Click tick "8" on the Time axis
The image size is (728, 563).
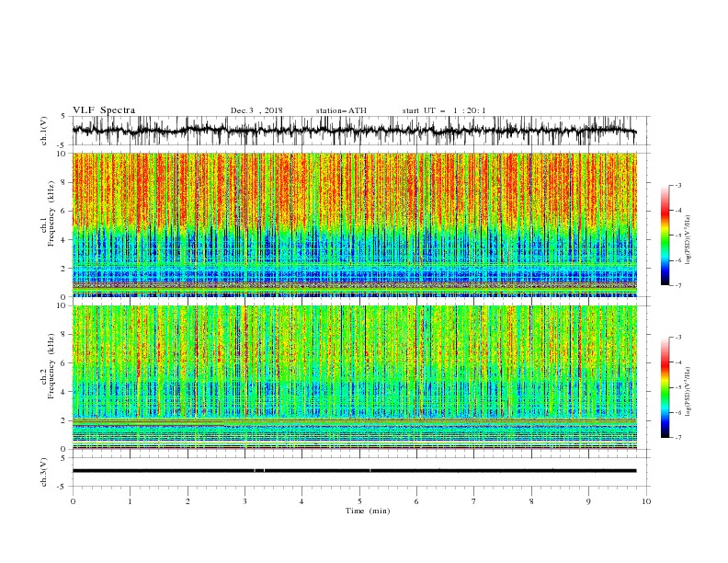point(531,501)
